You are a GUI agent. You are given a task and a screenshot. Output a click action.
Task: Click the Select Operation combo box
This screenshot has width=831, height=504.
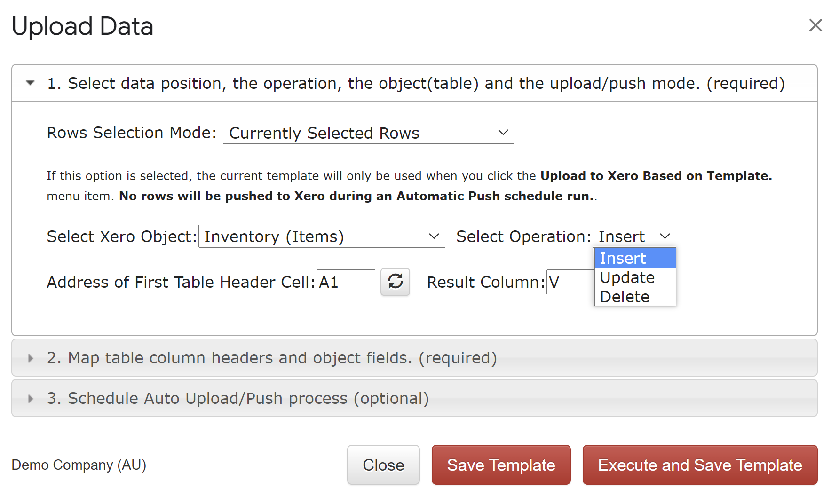[x=634, y=236]
